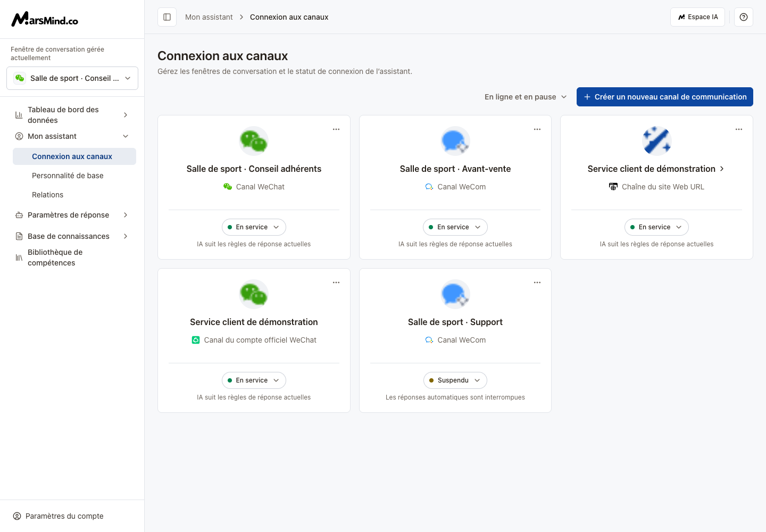Click the Mon assistant breadcrumb link
The width and height of the screenshot is (766, 532).
(x=209, y=17)
